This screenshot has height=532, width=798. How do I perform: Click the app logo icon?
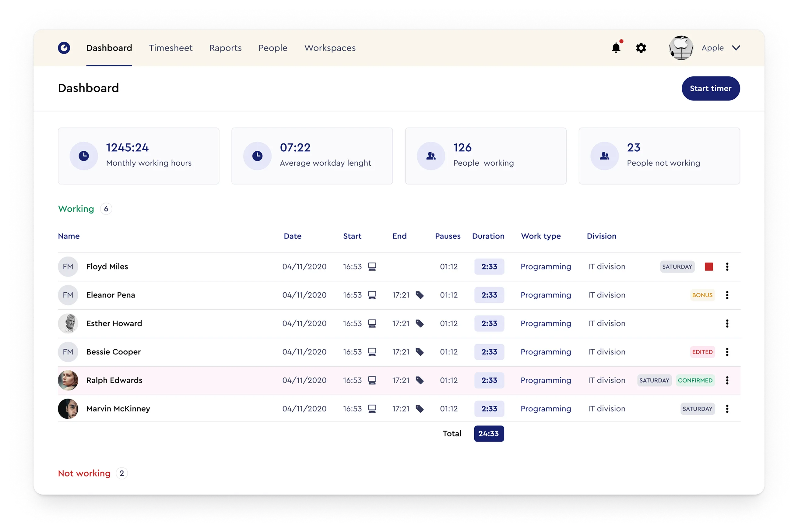64,48
